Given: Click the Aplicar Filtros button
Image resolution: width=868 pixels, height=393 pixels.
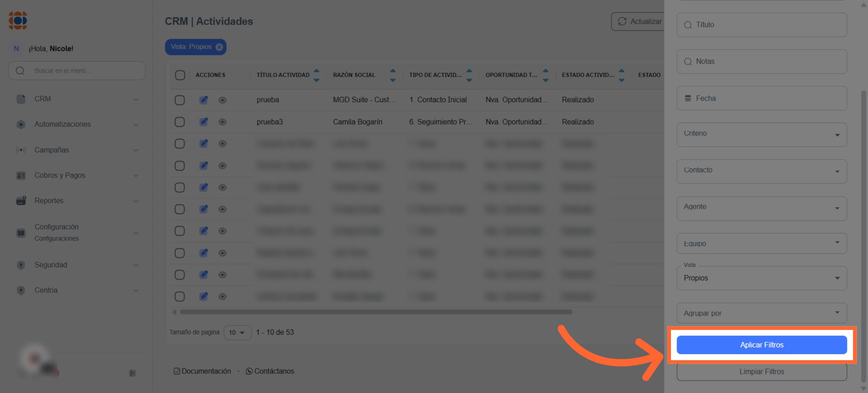Looking at the screenshot, I should tap(761, 345).
